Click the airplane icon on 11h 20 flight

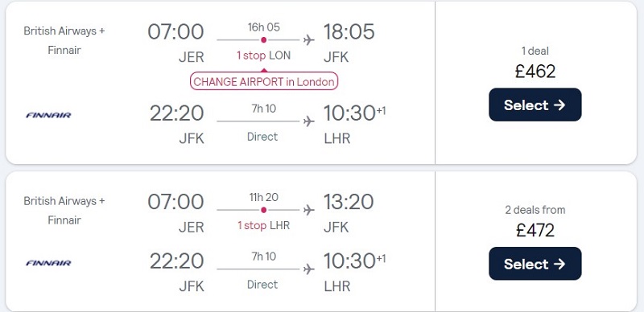point(309,210)
